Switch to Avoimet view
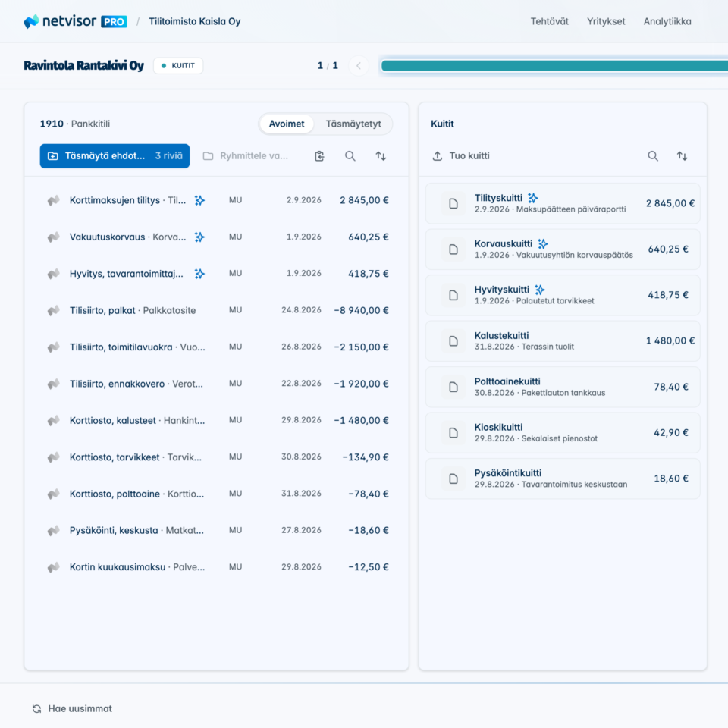 pyautogui.click(x=287, y=124)
